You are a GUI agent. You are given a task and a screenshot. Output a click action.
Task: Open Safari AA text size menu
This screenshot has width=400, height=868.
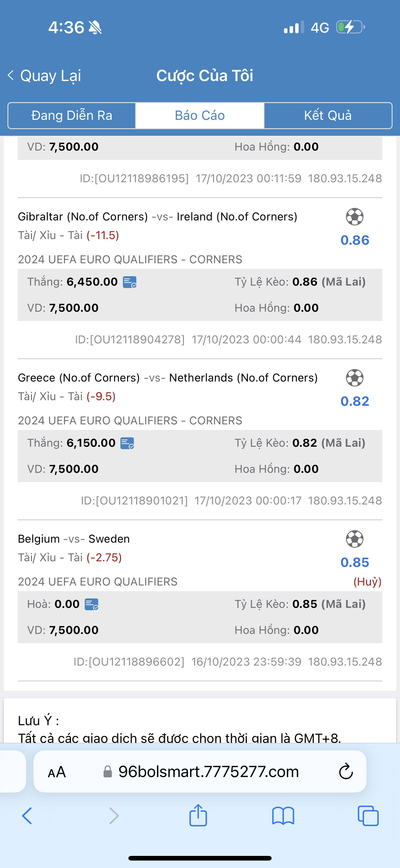tap(56, 772)
